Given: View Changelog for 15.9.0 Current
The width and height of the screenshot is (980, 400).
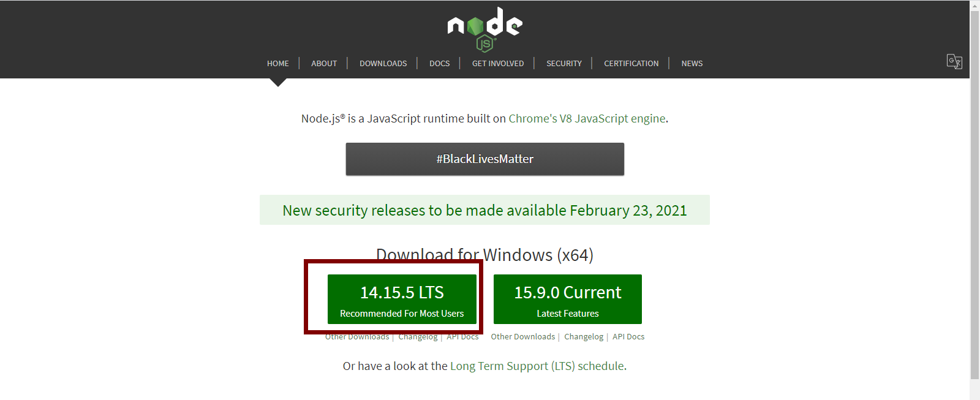Looking at the screenshot, I should [x=584, y=336].
